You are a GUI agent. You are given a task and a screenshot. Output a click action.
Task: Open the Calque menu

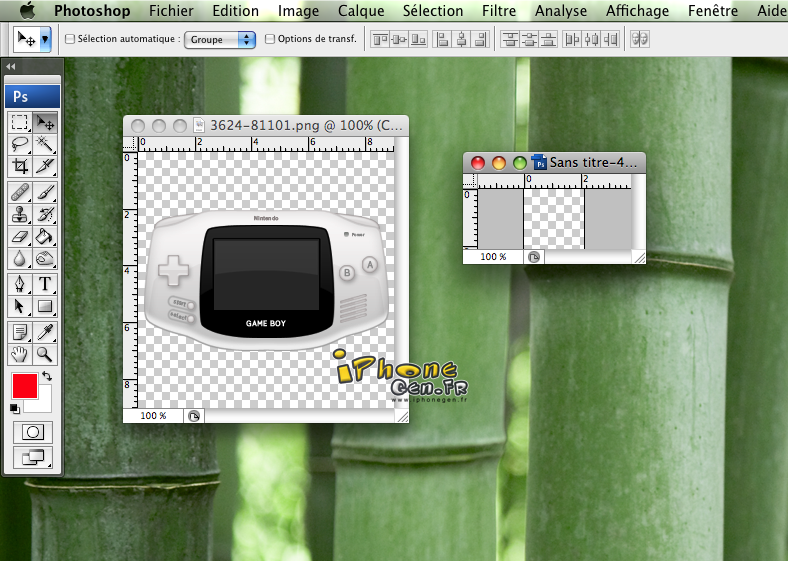pos(361,11)
